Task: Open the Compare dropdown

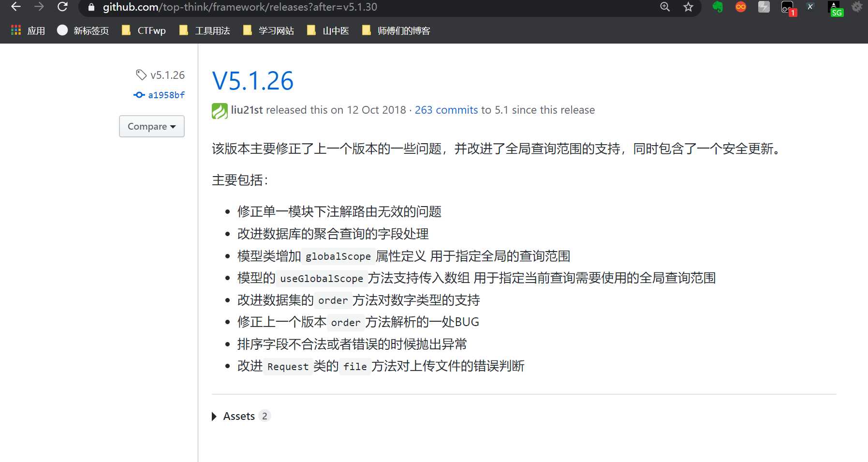Action: point(152,126)
